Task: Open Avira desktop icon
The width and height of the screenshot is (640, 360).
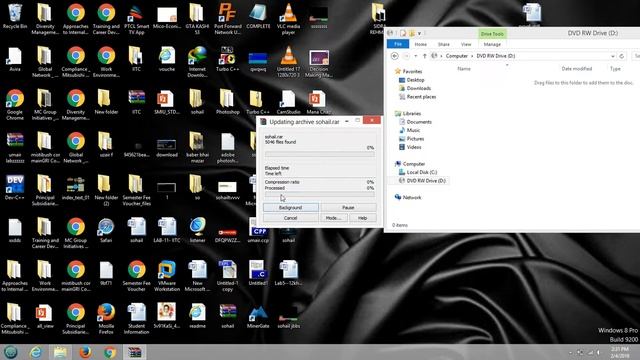Action: [15, 59]
